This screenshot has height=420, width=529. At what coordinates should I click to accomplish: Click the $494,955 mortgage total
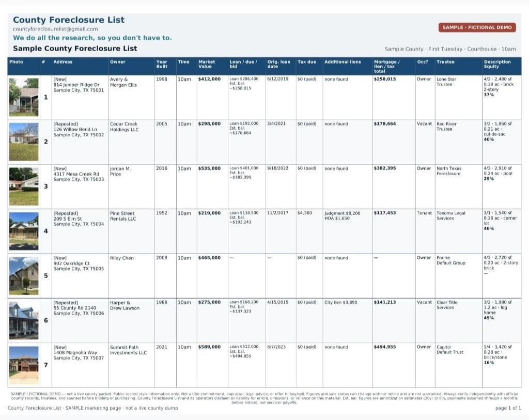click(x=385, y=347)
